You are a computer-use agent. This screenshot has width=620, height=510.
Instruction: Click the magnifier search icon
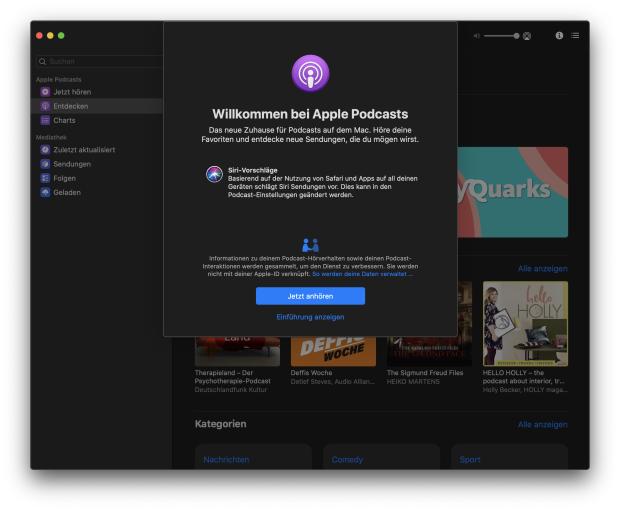pyautogui.click(x=42, y=61)
